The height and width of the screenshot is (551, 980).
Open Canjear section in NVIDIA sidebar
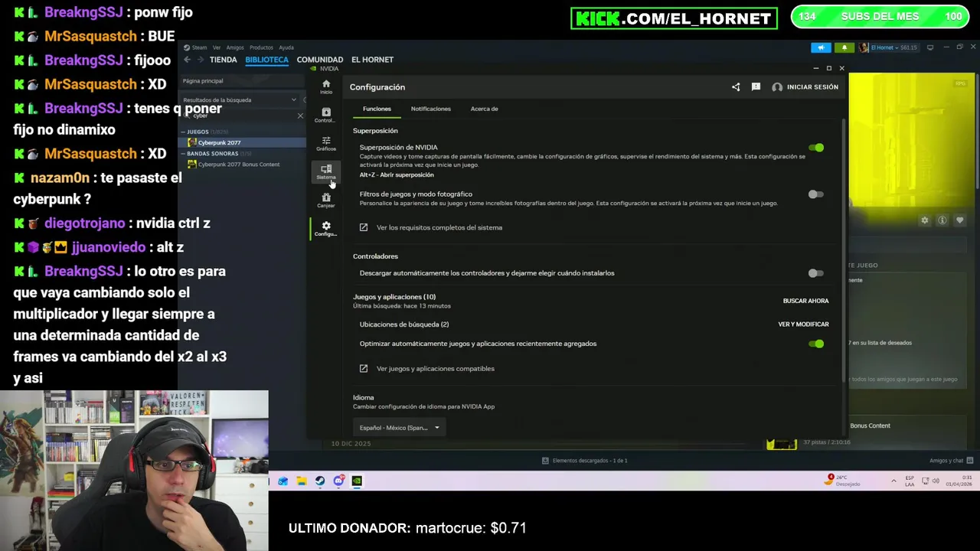[x=326, y=200]
